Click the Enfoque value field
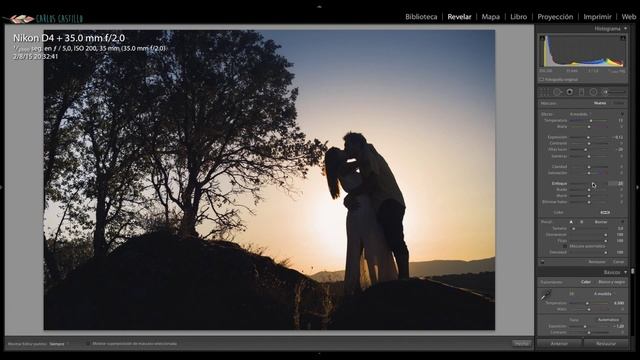640x360 pixels. point(616,184)
